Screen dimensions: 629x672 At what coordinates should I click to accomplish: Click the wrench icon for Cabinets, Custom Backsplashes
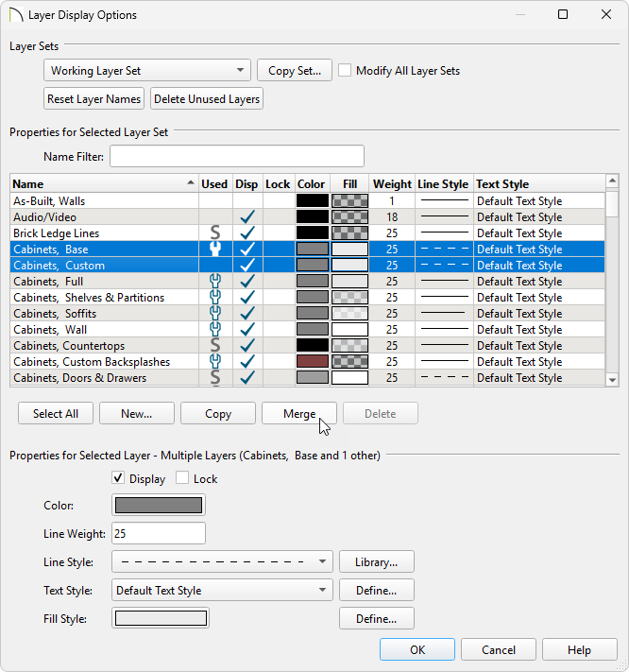215,362
